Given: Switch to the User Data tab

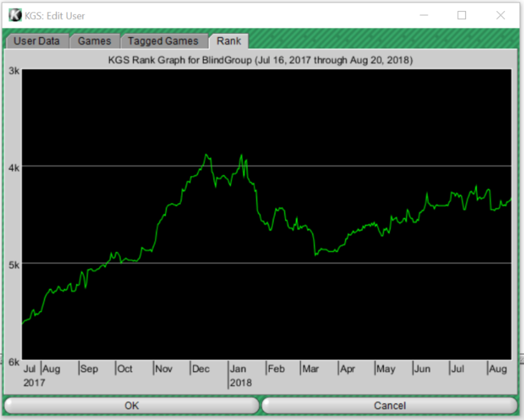Looking at the screenshot, I should (x=37, y=41).
